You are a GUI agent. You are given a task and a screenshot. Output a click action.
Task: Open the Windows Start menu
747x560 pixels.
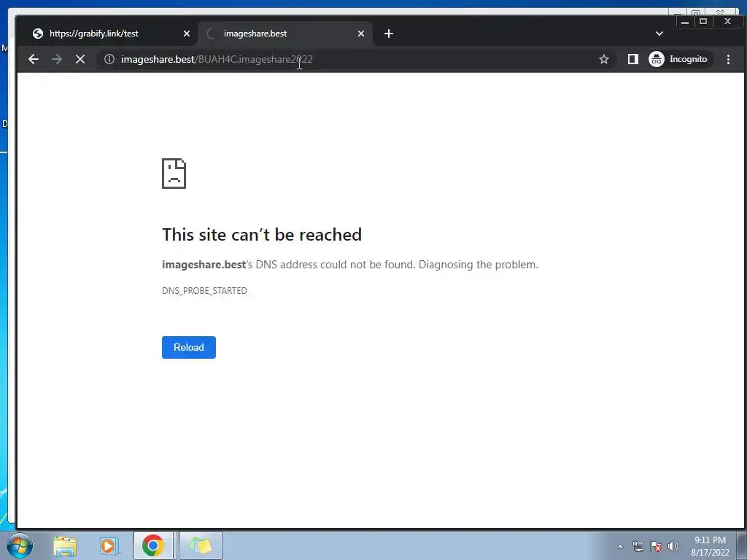point(20,545)
